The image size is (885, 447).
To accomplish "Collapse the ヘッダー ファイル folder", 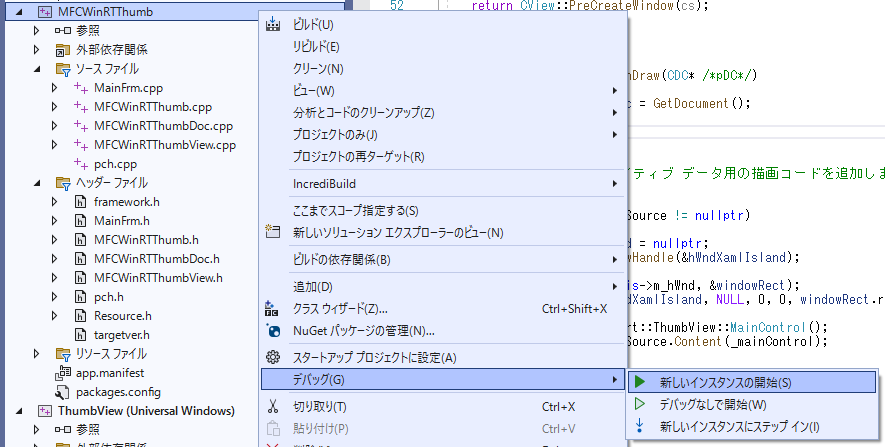I will click(37, 183).
